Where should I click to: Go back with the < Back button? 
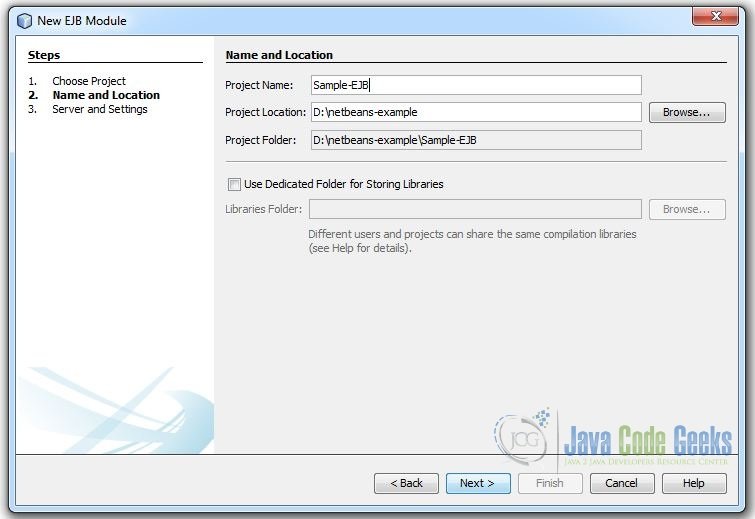(406, 483)
